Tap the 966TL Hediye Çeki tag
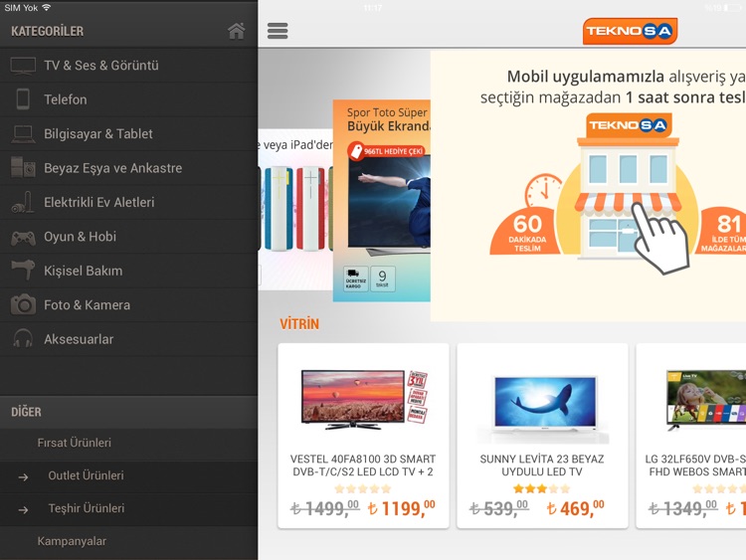 point(386,151)
